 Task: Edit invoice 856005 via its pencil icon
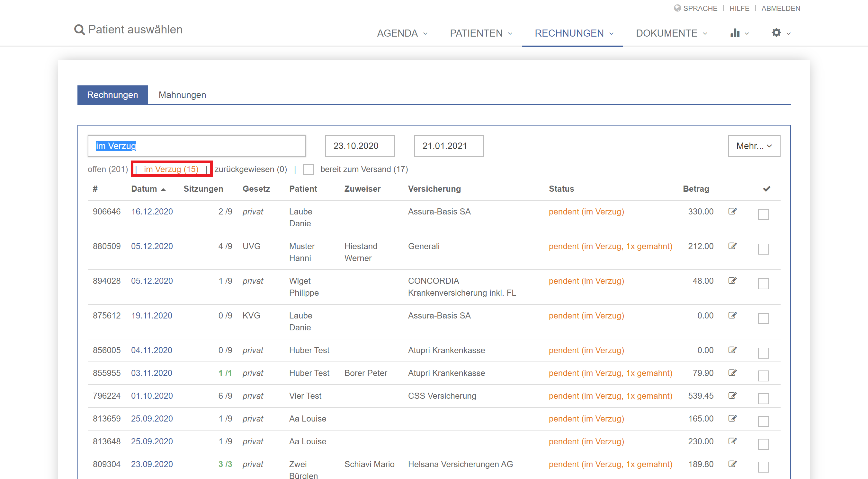click(x=732, y=350)
